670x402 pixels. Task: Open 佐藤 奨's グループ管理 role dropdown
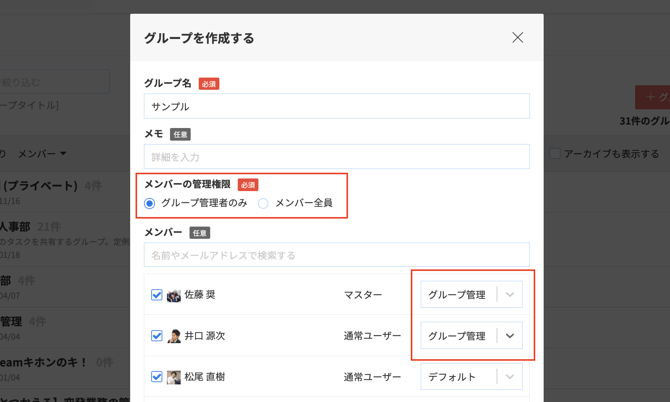click(x=471, y=295)
